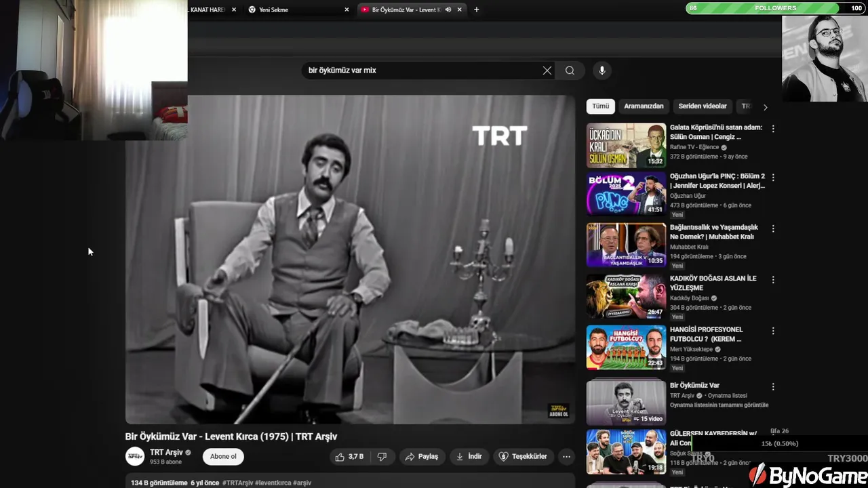Click the Teşekkürler thanks button
Image resolution: width=868 pixels, height=488 pixels.
[x=523, y=457]
